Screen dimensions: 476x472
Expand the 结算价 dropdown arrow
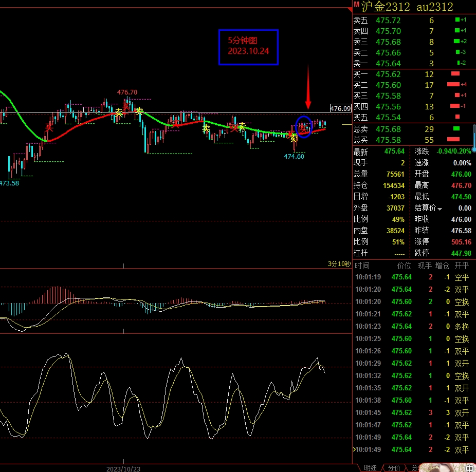tap(440, 209)
